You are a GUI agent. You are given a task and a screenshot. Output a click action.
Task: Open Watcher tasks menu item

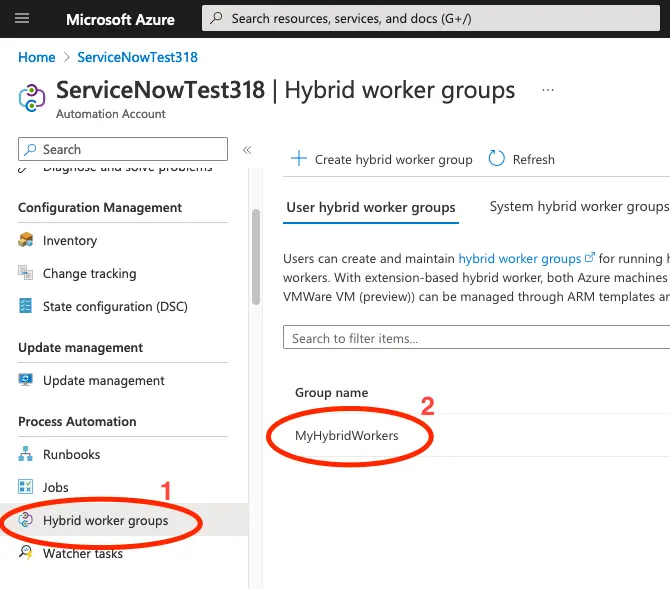coord(83,554)
